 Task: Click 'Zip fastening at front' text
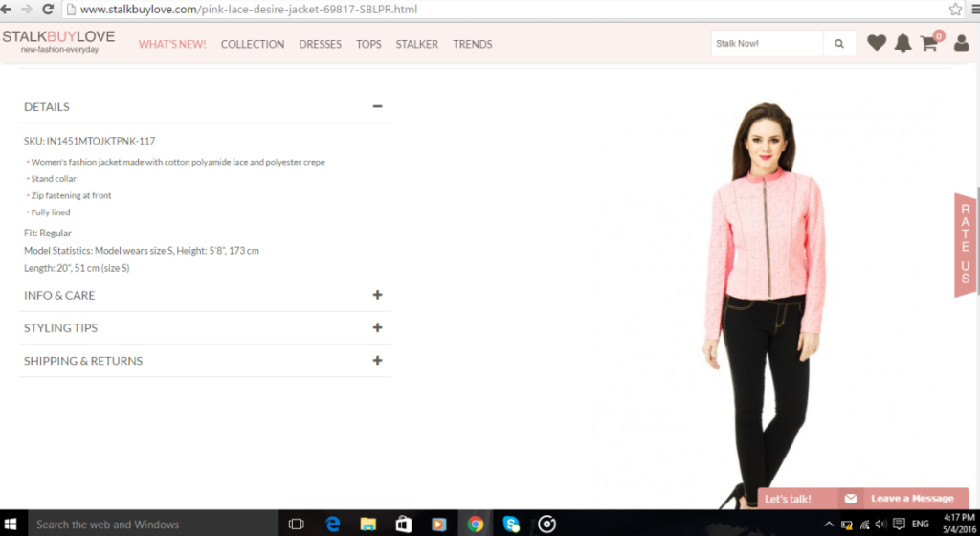(71, 195)
